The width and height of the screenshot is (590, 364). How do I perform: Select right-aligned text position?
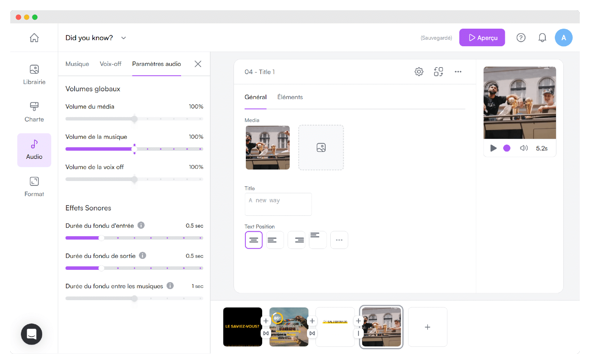point(297,240)
